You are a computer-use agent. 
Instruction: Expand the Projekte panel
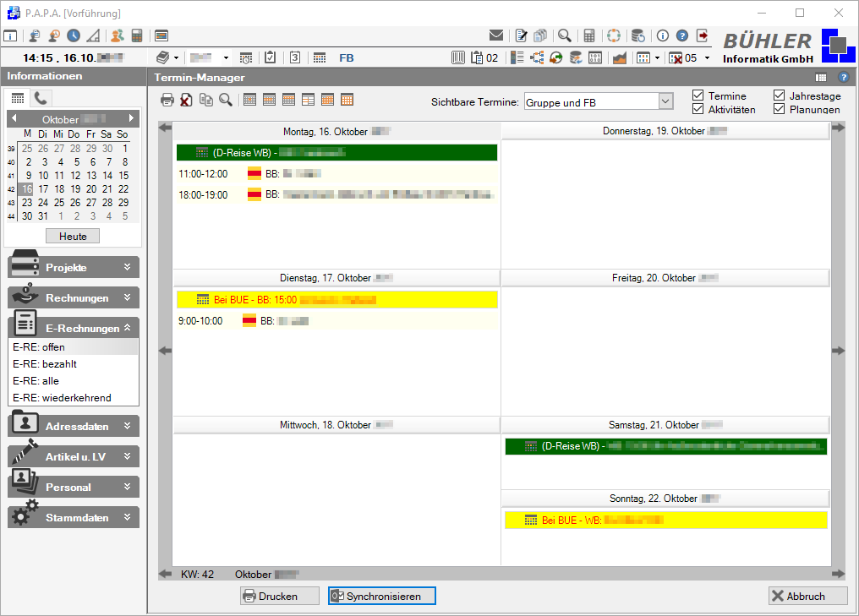[74, 267]
